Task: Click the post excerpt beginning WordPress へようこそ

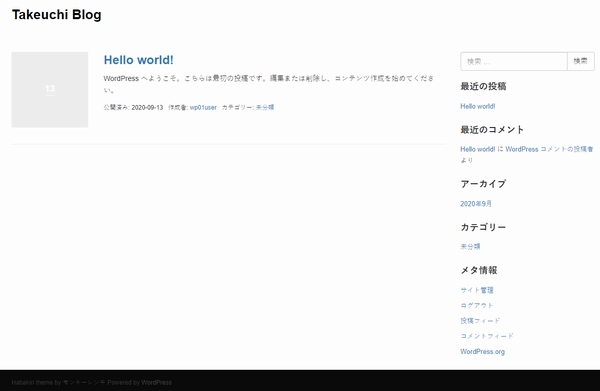Action: click(x=269, y=84)
